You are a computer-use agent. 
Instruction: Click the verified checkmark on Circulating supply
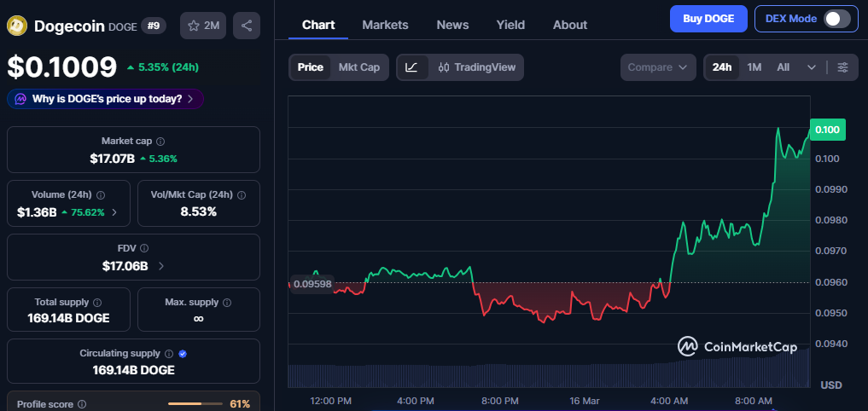click(183, 354)
